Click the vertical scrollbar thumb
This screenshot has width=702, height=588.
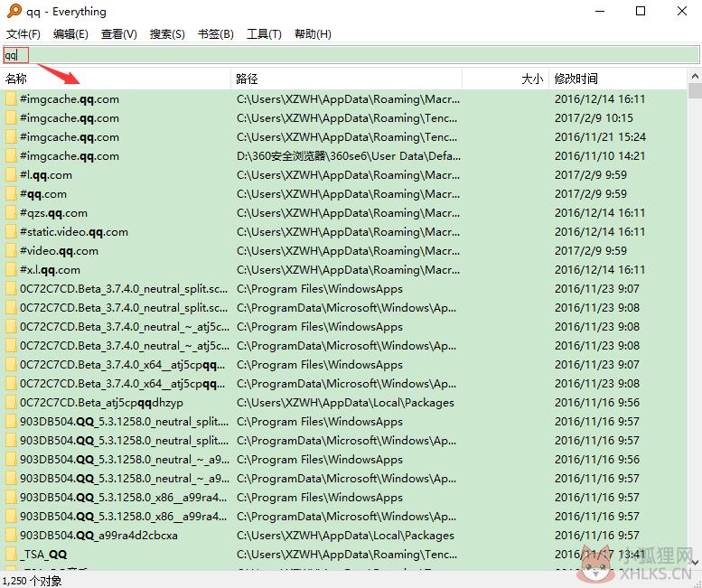[x=695, y=90]
